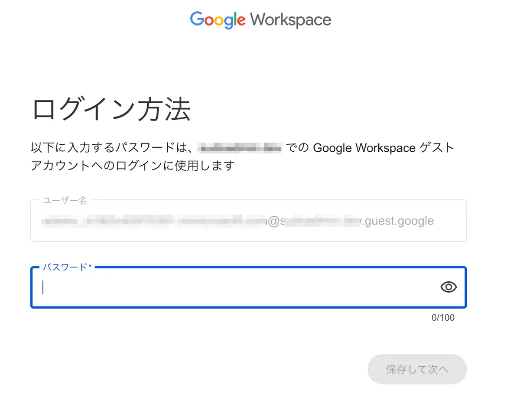Click the 保存して次へ button

417,369
